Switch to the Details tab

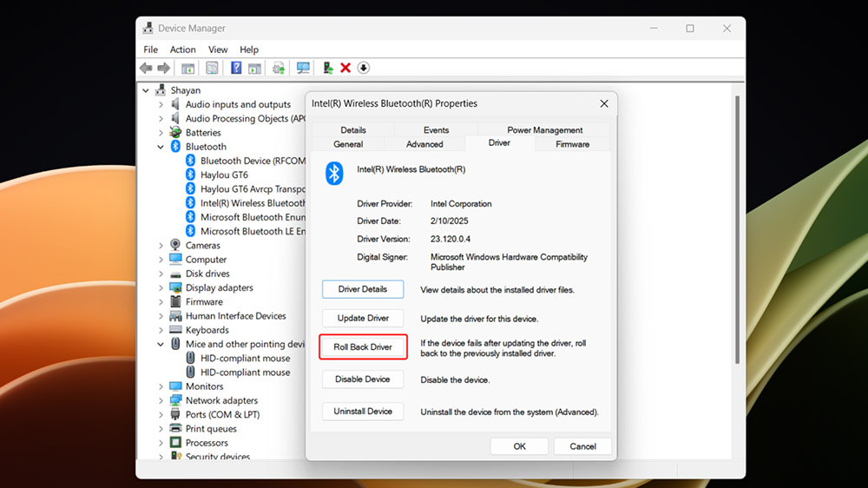(353, 129)
